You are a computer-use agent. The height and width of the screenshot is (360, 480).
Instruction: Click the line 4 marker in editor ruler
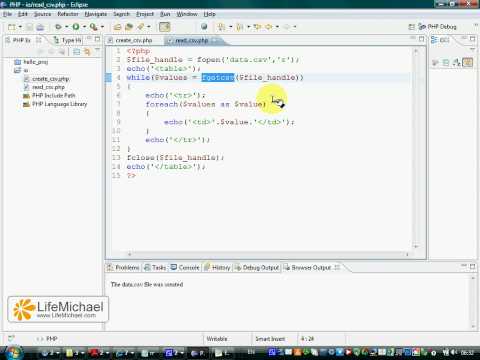click(108, 78)
